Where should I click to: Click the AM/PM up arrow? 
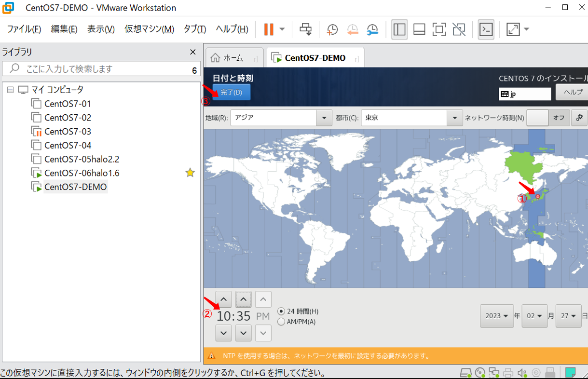[263, 299]
